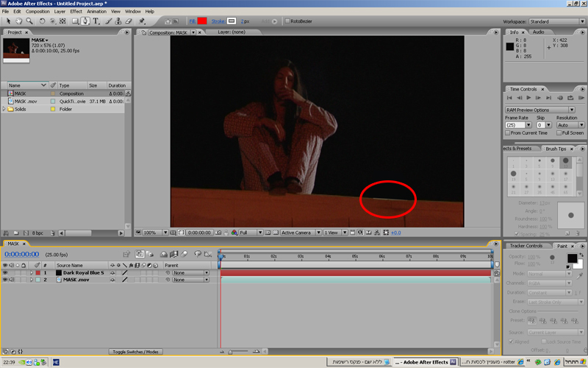Enable the Full Screen checkbox
588x368 pixels.
pyautogui.click(x=559, y=132)
